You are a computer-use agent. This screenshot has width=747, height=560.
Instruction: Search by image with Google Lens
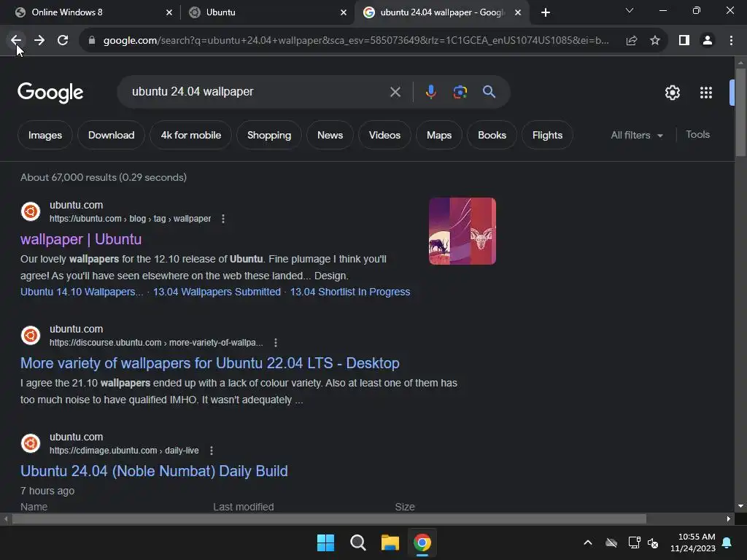pyautogui.click(x=460, y=91)
